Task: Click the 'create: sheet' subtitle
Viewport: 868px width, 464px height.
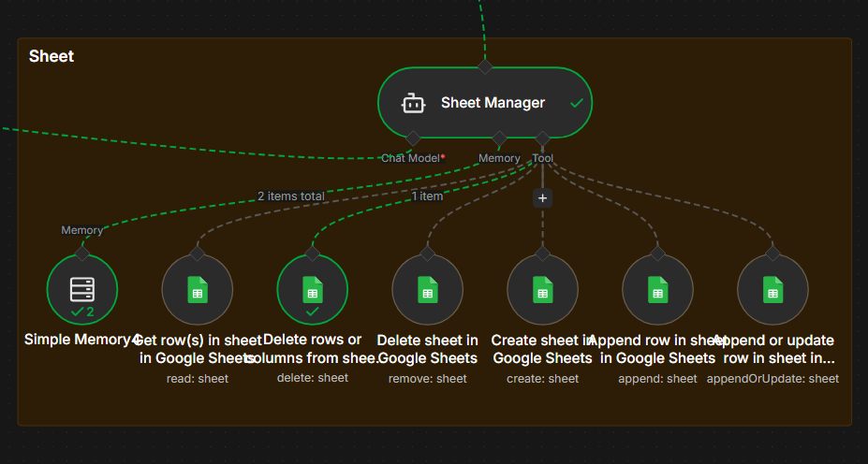Action: pos(542,379)
